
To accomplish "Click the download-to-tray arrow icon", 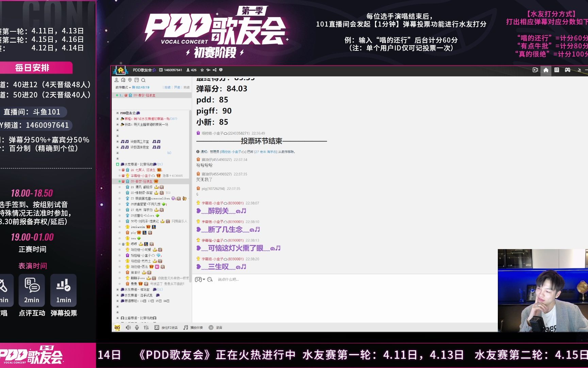I will (x=579, y=70).
